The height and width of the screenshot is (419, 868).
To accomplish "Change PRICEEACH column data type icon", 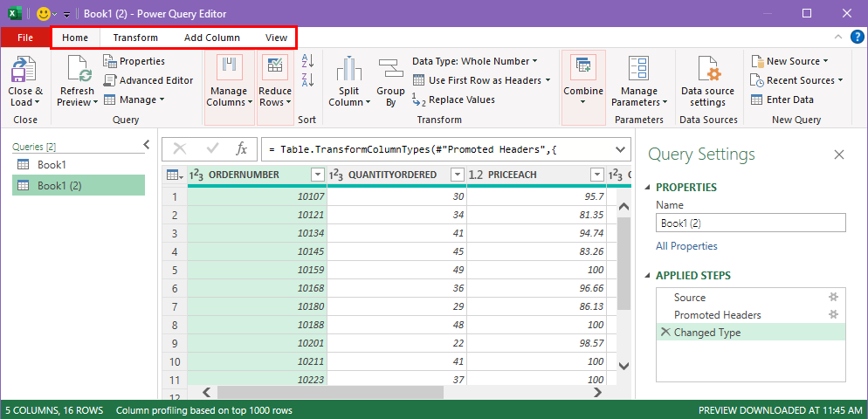I will tap(476, 175).
